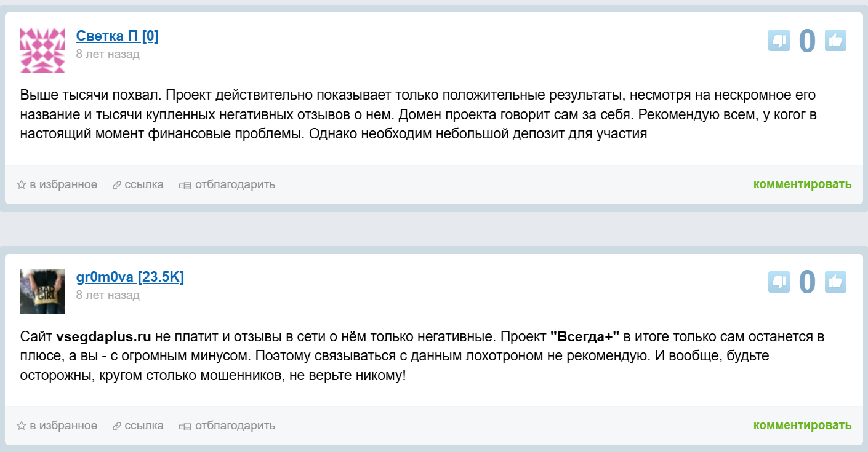
Task: Click комментировать under Светка П's answer
Action: click(x=802, y=184)
